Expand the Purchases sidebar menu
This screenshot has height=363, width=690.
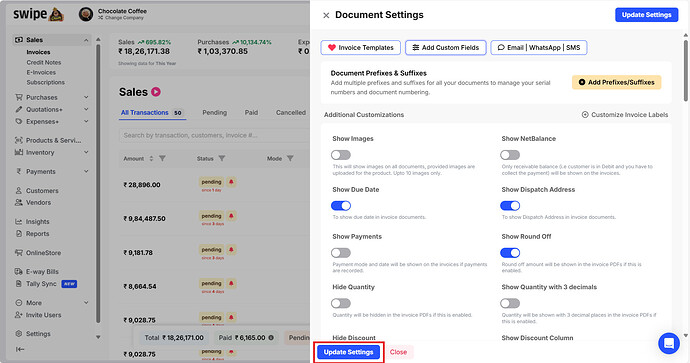tap(86, 97)
